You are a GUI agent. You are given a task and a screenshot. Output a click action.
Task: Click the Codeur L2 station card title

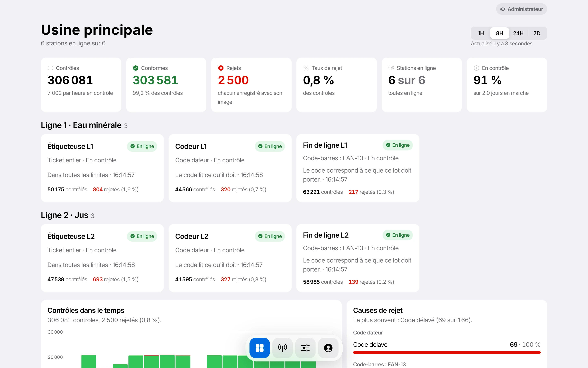point(192,236)
